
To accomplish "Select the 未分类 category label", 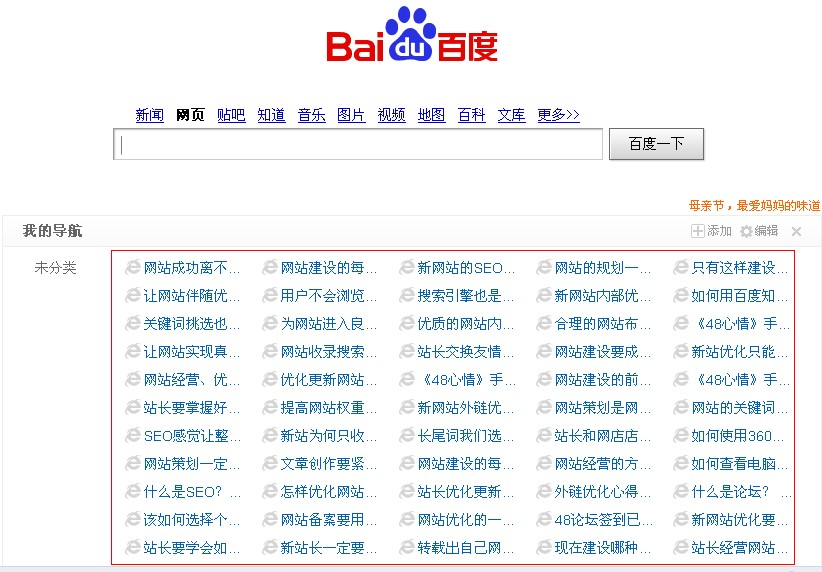I will (x=55, y=268).
